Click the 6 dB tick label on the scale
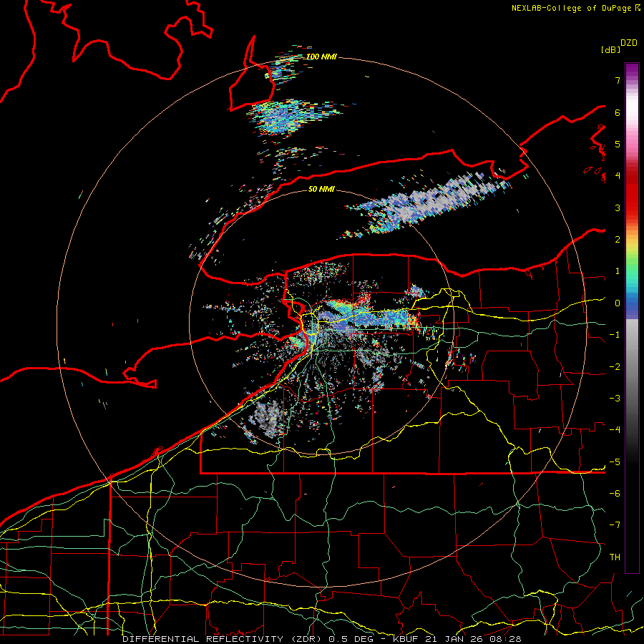Screen dimensions: 644x644 [618, 112]
